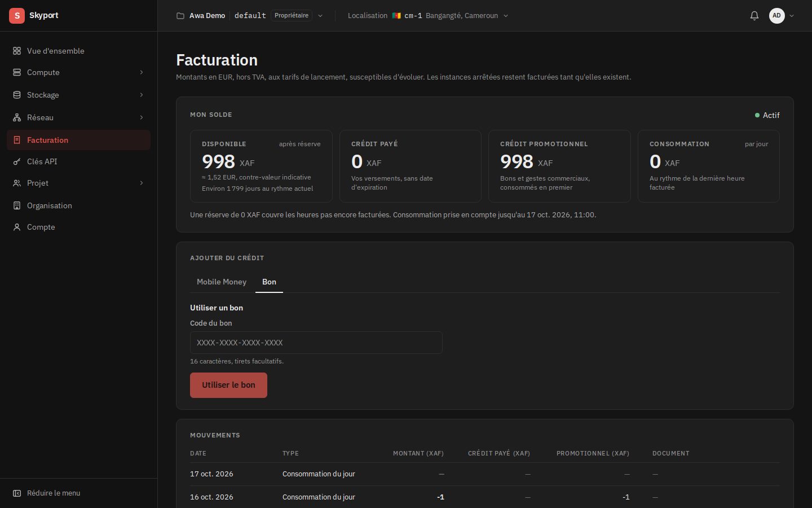Expand the Stockage submenu chevron
The width and height of the screenshot is (812, 508).
(x=142, y=95)
